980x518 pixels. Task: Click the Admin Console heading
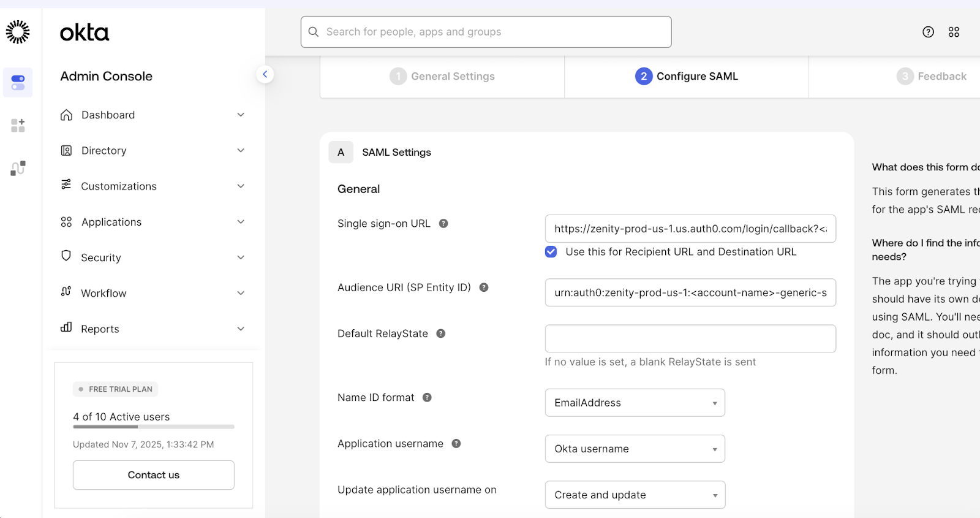(x=107, y=76)
